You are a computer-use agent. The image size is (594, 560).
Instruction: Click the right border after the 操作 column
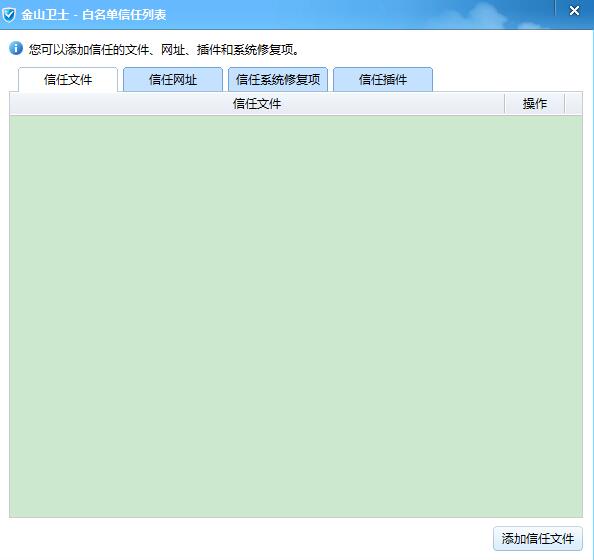pyautogui.click(x=564, y=103)
